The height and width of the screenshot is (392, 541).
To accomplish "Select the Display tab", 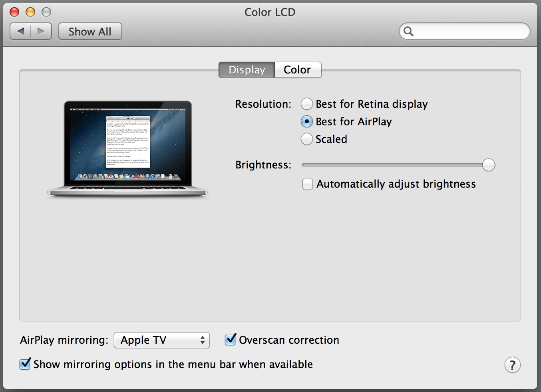I will [x=247, y=70].
